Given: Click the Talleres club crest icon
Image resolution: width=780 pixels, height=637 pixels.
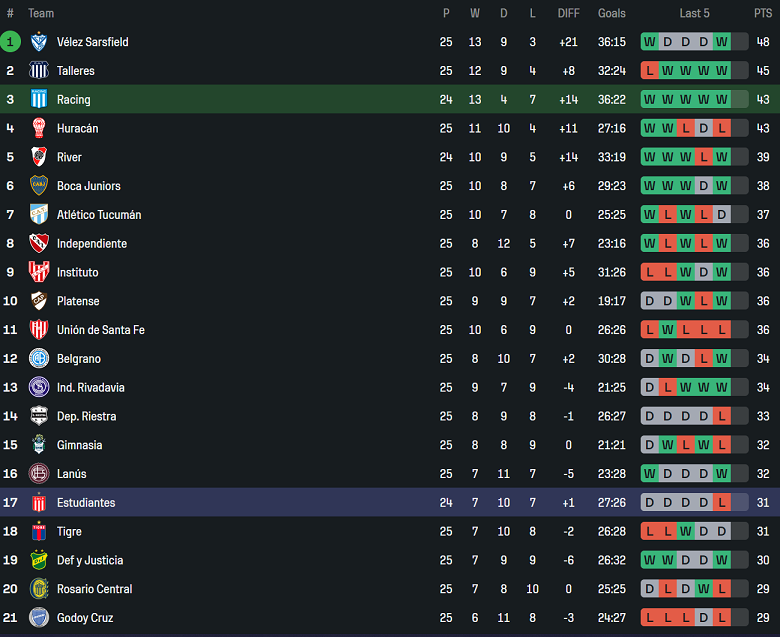Looking at the screenshot, I should click(39, 71).
